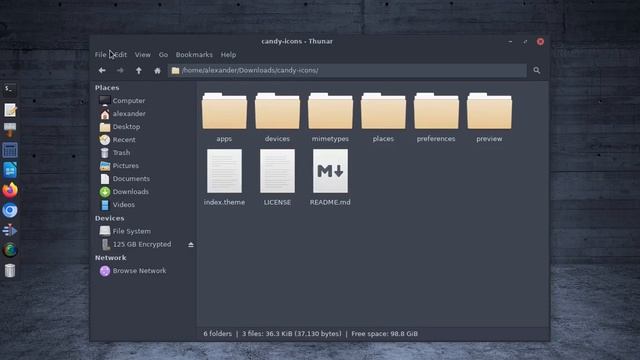
Task: Go back with the left arrow
Action: (x=102, y=71)
